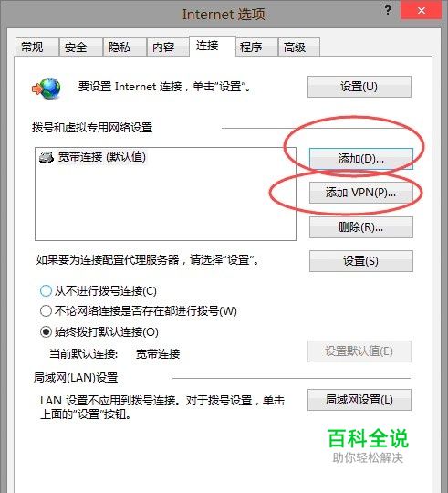Click the 删除(R)... button
This screenshot has height=493, width=448.
click(361, 227)
